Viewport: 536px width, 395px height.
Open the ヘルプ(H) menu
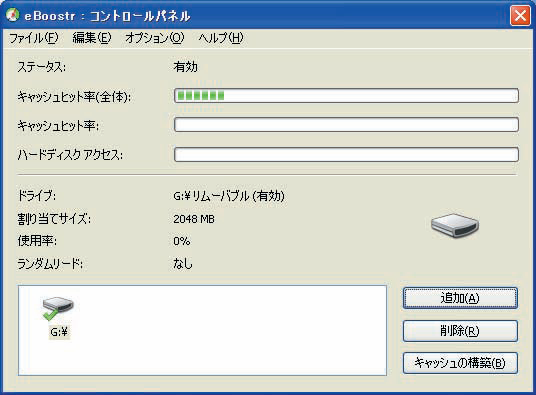pyautogui.click(x=221, y=38)
